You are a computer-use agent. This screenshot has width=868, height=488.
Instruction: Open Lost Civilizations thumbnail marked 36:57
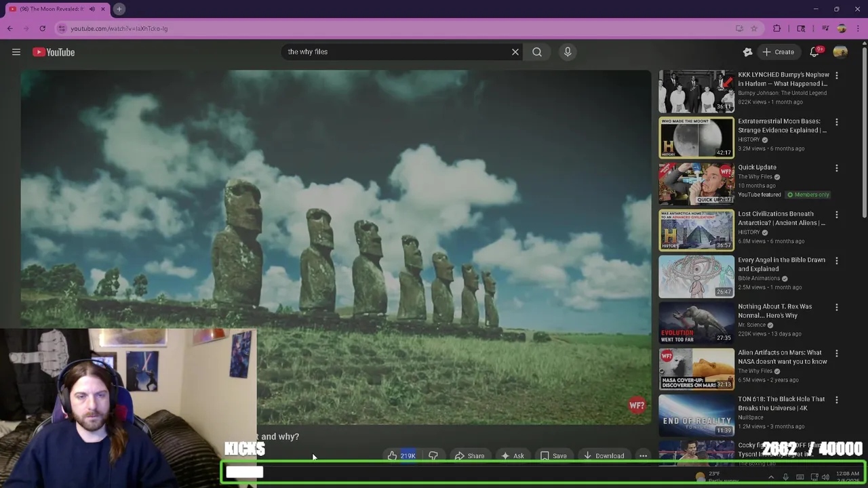[x=696, y=230]
